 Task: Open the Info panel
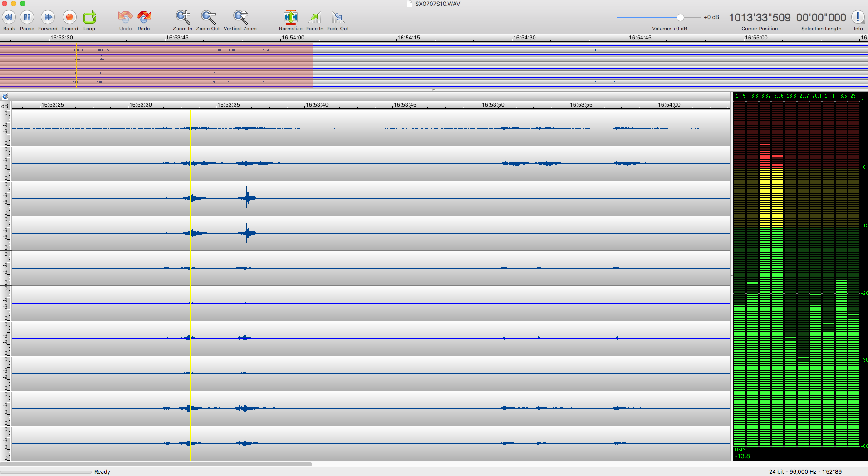click(858, 18)
